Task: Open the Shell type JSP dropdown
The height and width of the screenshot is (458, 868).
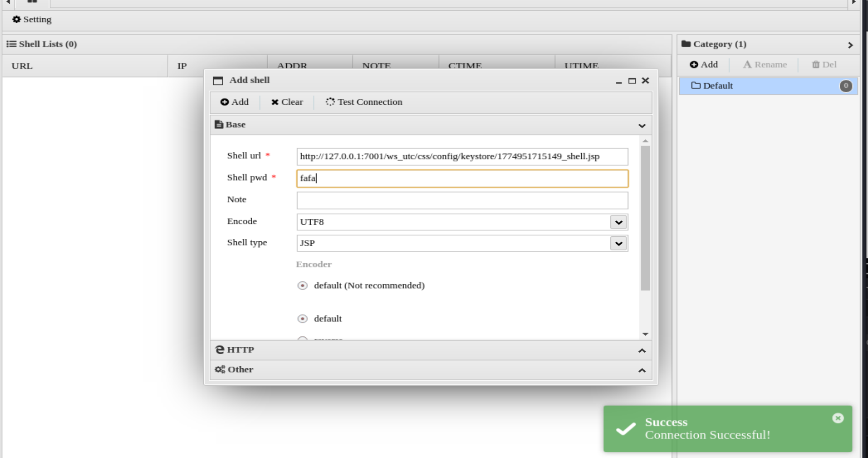Action: click(618, 243)
